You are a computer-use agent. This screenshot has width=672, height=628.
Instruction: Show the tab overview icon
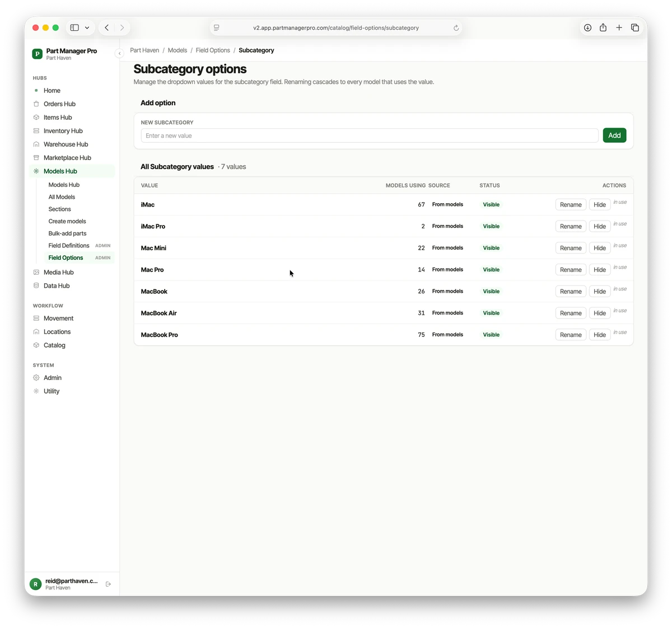(x=635, y=27)
